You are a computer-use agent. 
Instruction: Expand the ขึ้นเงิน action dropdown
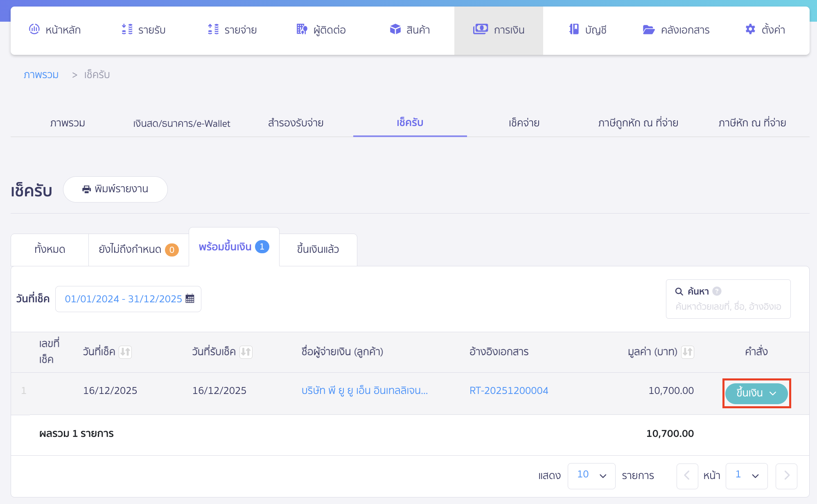773,393
